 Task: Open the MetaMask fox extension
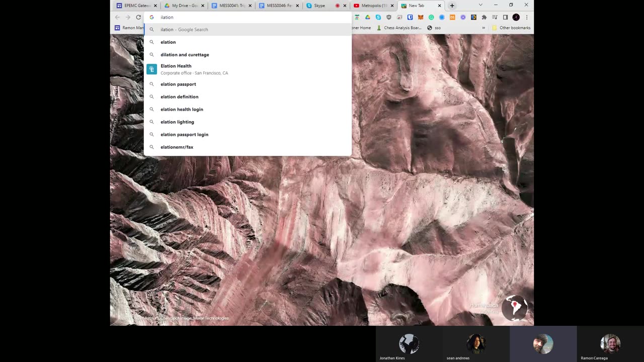coord(421,17)
